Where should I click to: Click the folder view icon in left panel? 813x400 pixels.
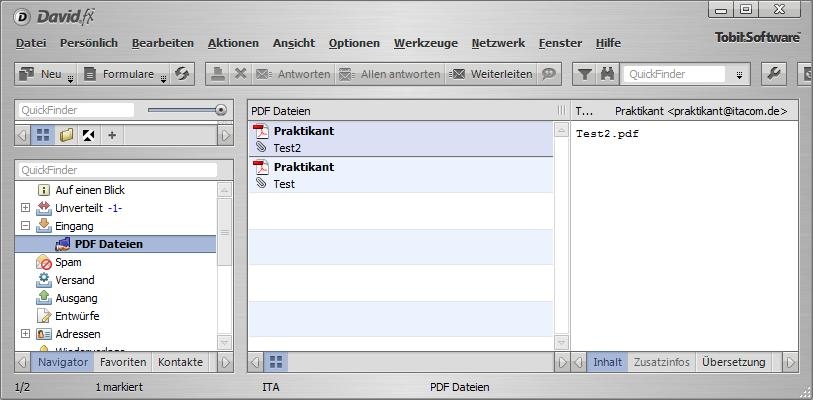[66, 135]
